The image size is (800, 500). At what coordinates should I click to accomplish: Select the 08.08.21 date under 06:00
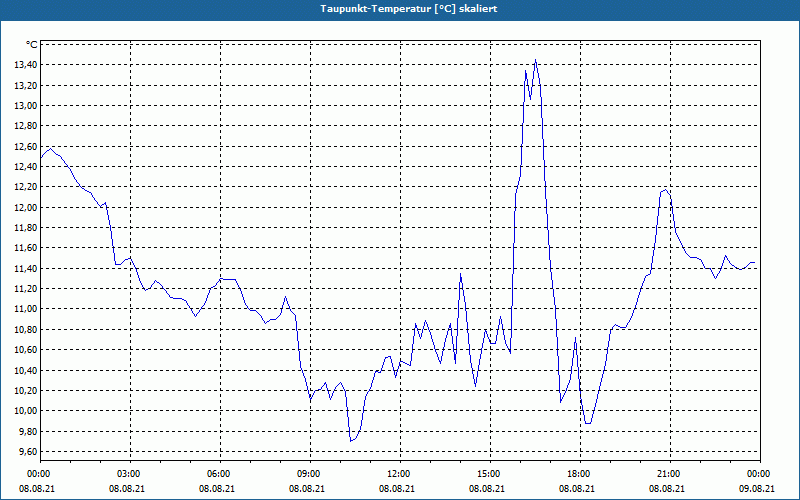click(x=216, y=488)
